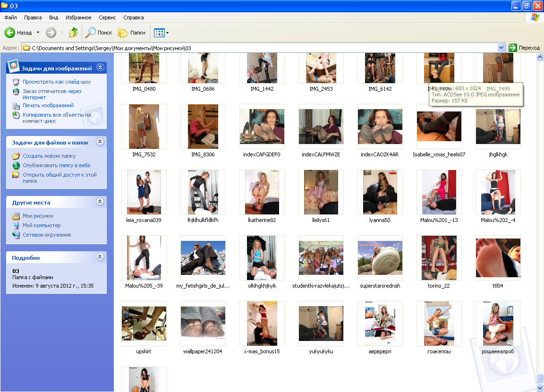Open the Сервис menu

pyautogui.click(x=107, y=17)
